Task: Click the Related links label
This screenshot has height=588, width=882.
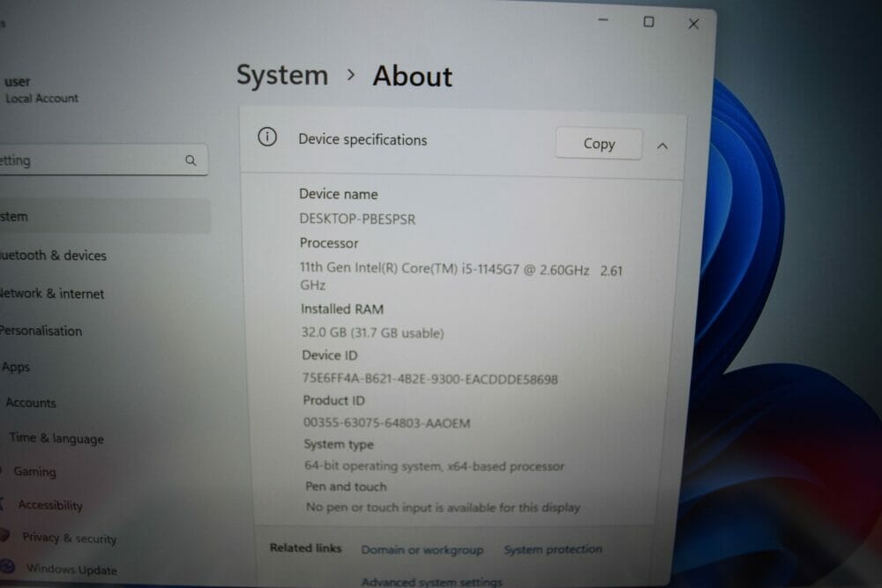Action: [305, 548]
